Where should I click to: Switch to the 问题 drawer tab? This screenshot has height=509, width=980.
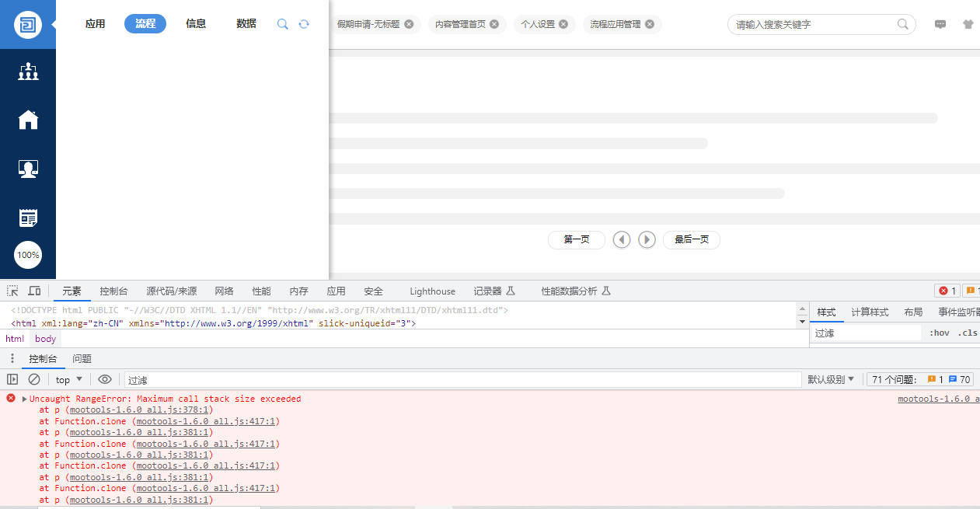pyautogui.click(x=82, y=358)
